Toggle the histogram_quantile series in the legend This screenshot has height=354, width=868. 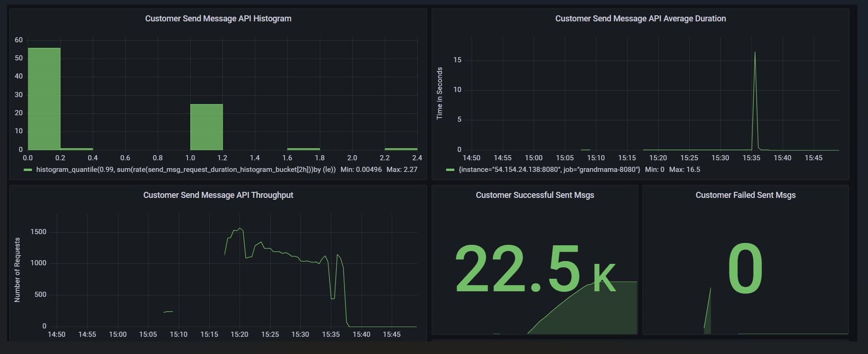click(x=186, y=170)
